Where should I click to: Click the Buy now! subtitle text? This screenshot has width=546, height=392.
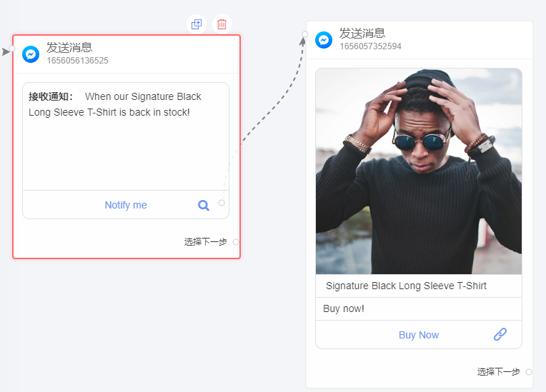click(x=344, y=308)
